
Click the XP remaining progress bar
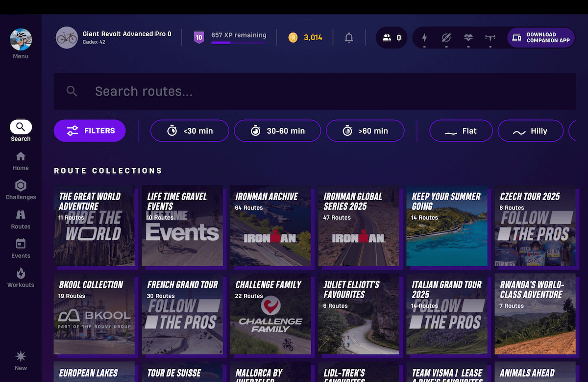[239, 43]
